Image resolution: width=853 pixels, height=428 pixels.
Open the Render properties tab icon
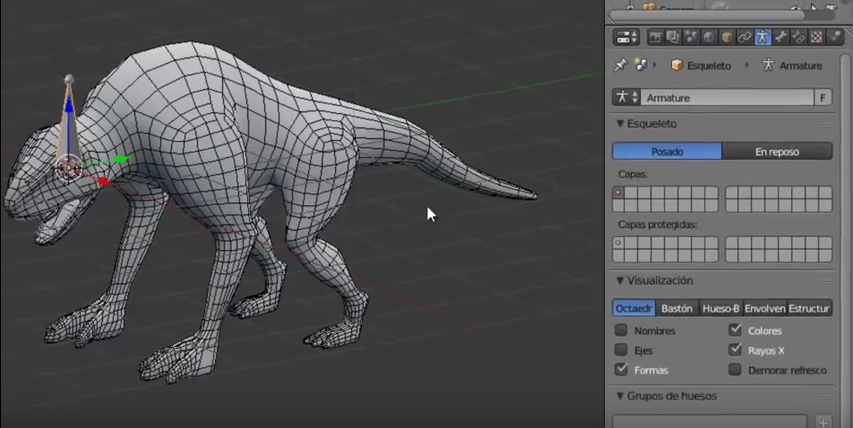[x=656, y=37]
